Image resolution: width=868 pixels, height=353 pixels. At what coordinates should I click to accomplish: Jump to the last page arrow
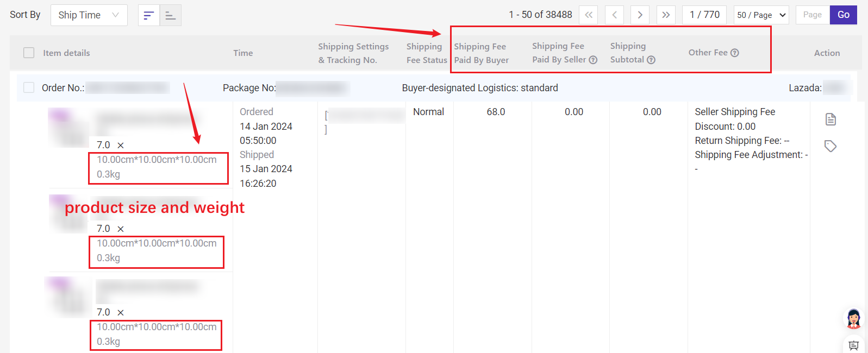coord(666,15)
